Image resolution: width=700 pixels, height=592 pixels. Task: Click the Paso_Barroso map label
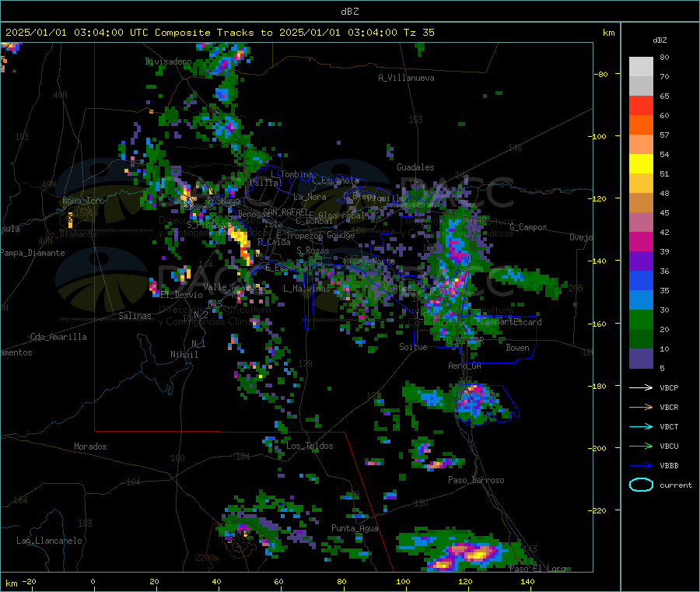pos(476,480)
